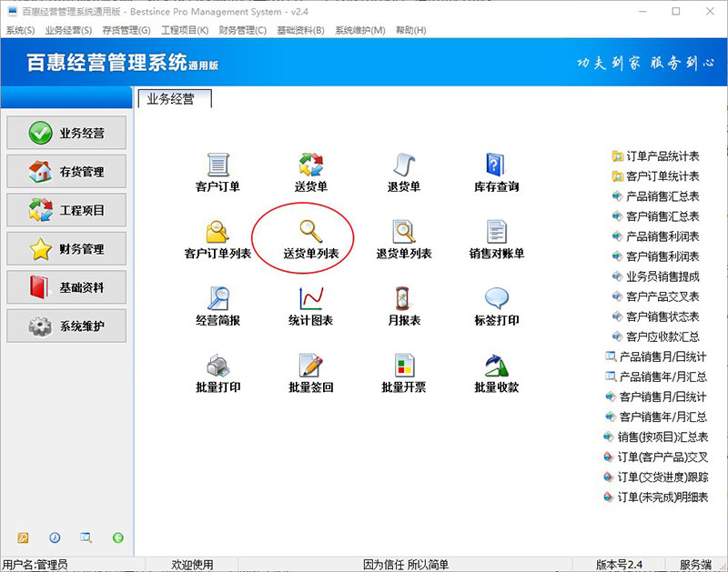This screenshot has width=728, height=572.
Task: Open the 批量签回 icon
Action: point(310,365)
